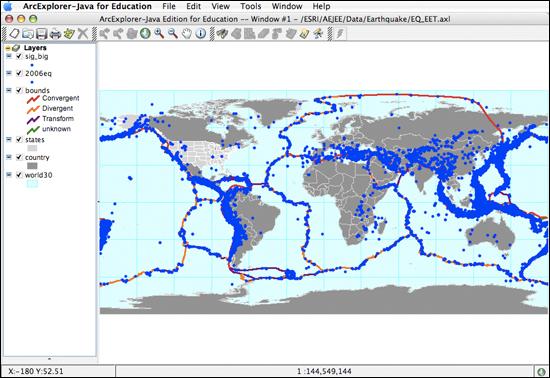Click the Print map icon
Viewport: 550px width, 378px height.
click(x=55, y=34)
